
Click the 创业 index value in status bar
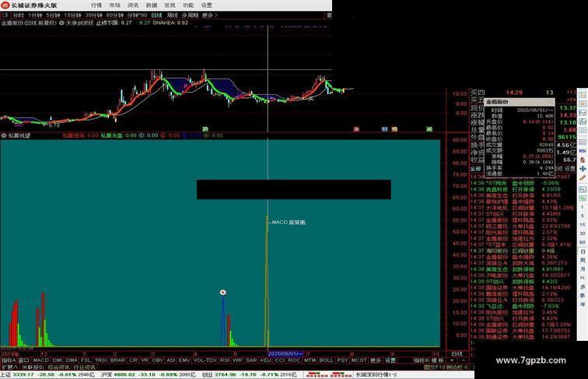(x=226, y=374)
